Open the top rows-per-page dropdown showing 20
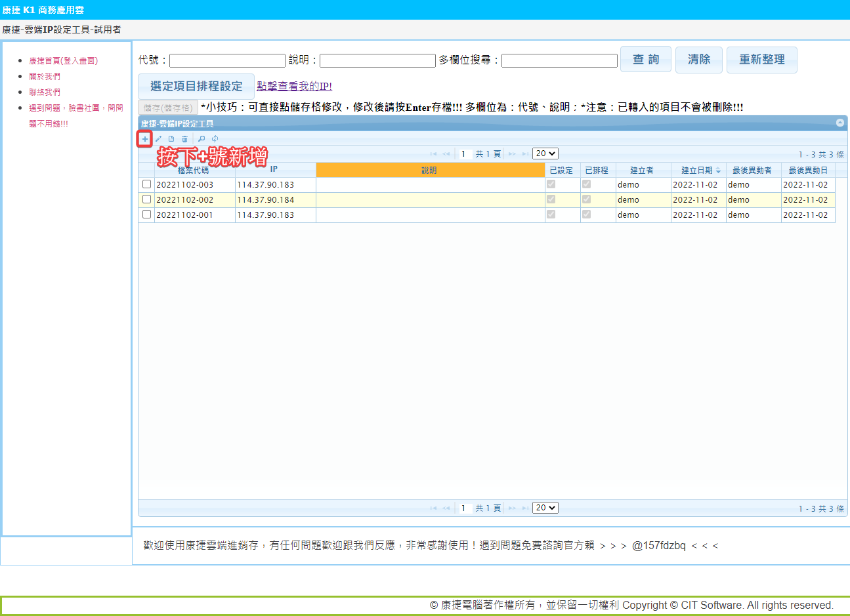 pyautogui.click(x=545, y=154)
